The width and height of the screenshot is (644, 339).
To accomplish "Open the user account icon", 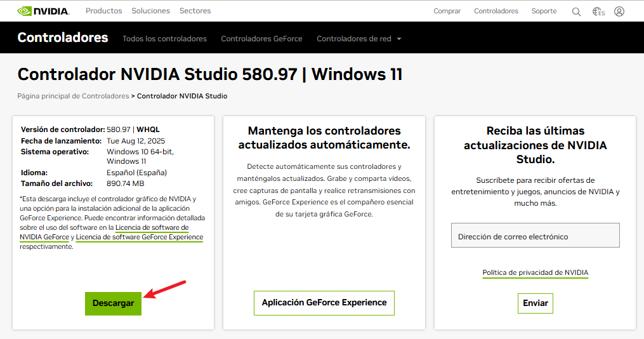I will [619, 11].
